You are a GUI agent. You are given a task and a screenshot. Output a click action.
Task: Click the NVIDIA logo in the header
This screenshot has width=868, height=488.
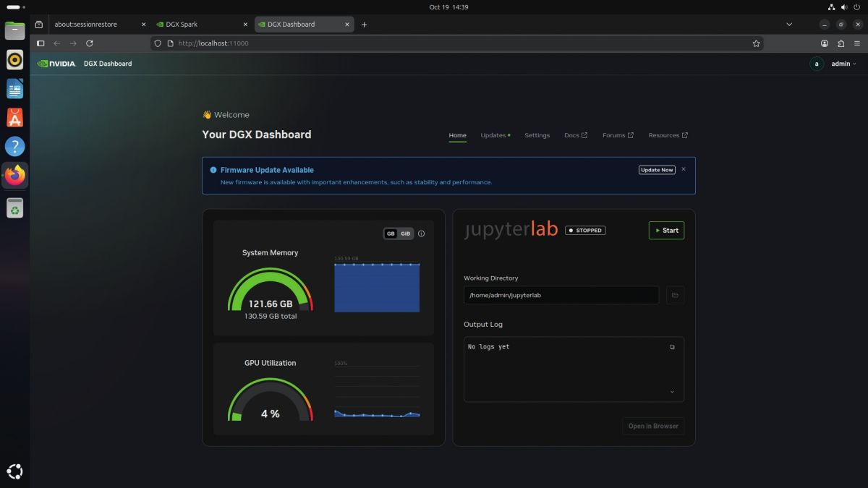coord(56,64)
